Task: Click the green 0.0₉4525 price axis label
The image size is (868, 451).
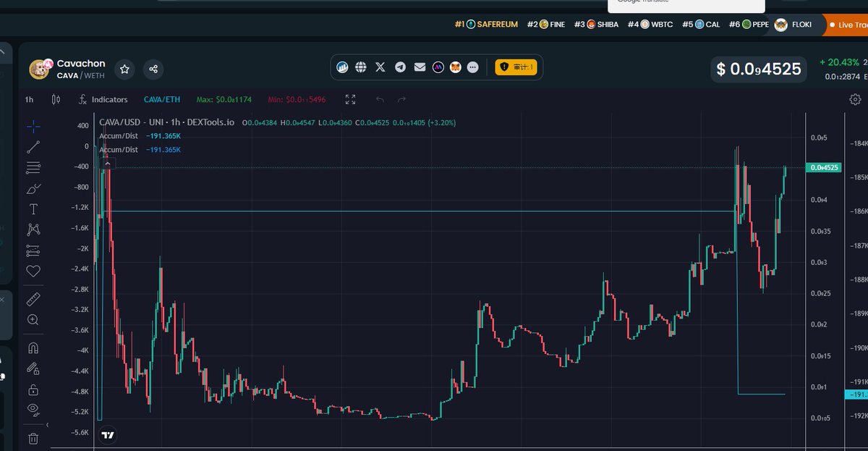Action: (x=825, y=168)
